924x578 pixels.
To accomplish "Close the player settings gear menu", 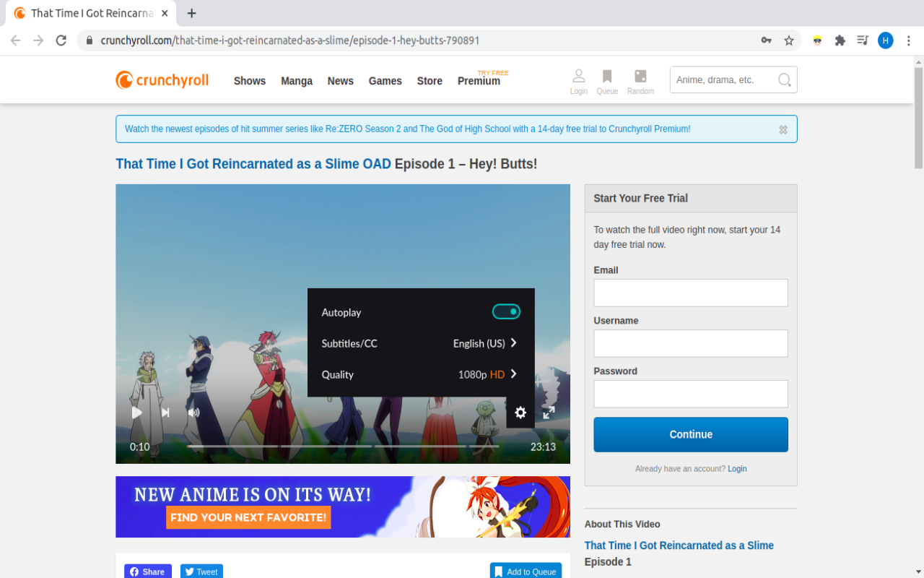I will pos(520,413).
